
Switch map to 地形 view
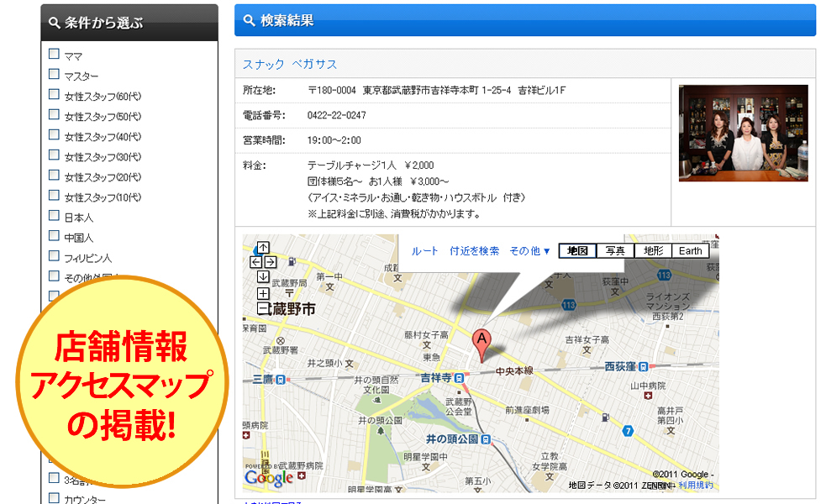point(653,250)
